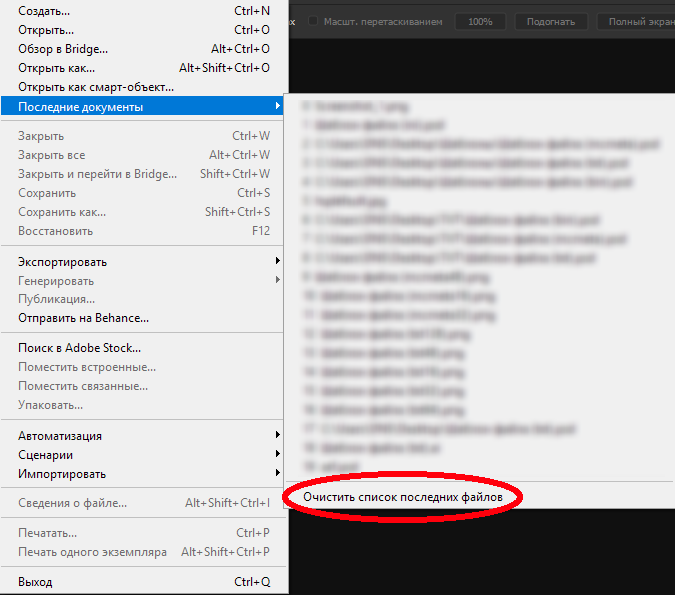
Task: Click the 'Публикация...' entry
Action: 142,299
